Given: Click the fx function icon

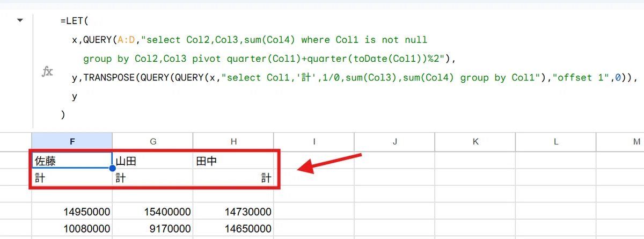Looking at the screenshot, I should [x=47, y=72].
